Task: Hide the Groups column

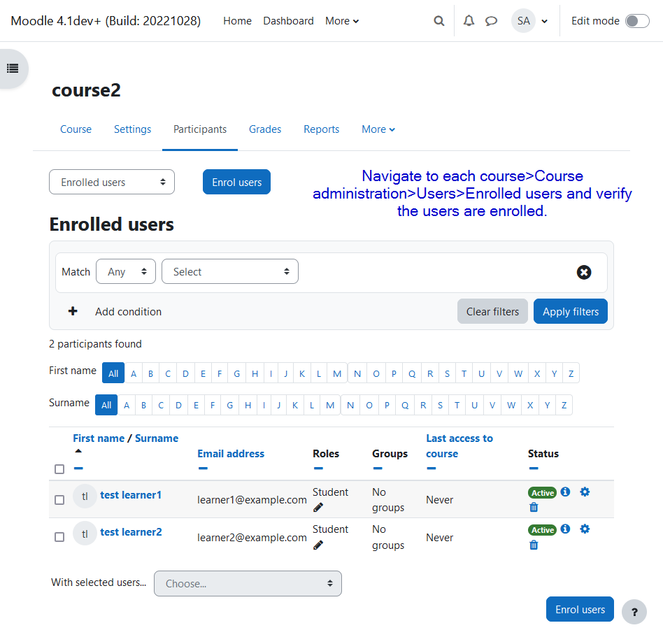Action: (378, 468)
